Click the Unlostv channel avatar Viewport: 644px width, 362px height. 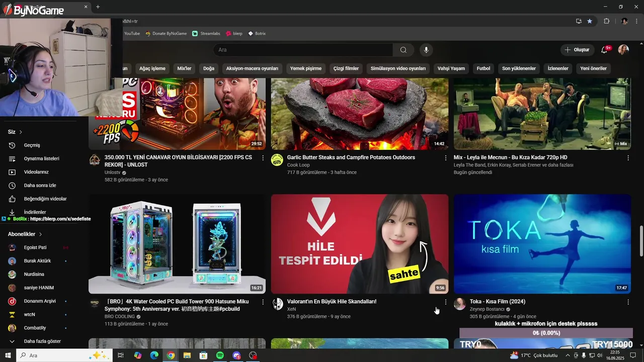click(x=95, y=160)
